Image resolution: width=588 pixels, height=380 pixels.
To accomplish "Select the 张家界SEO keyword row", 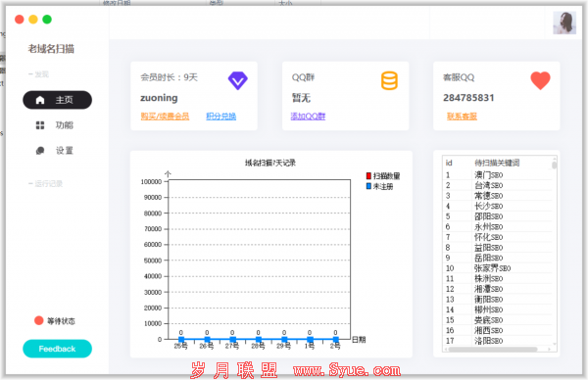I will [x=497, y=268].
